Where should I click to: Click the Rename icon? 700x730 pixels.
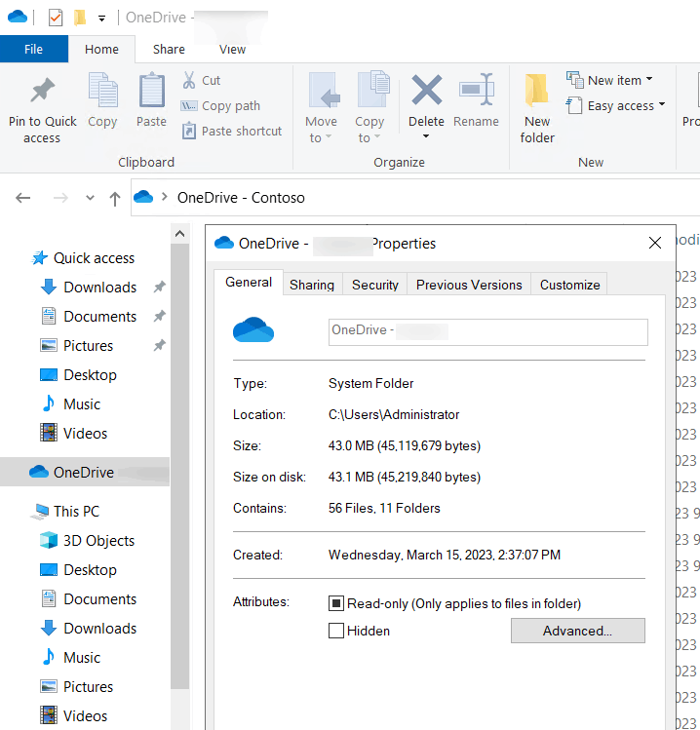point(476,89)
